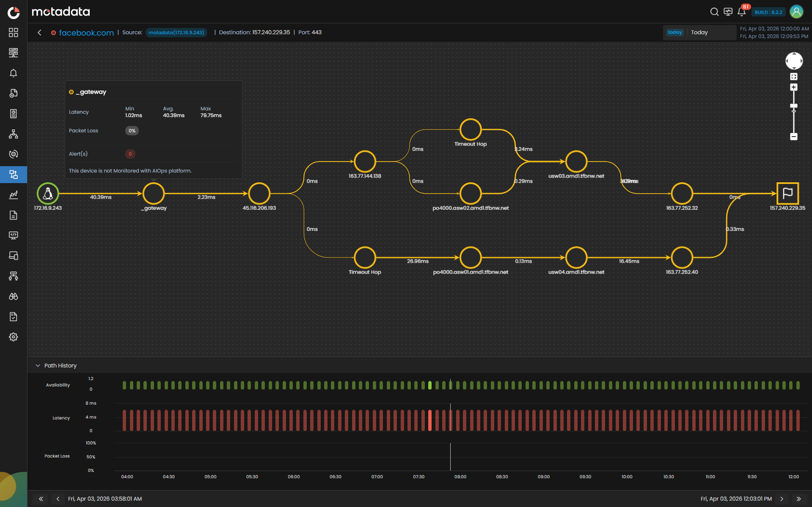Open the facebook.com title link
This screenshot has height=507, width=812.
point(86,33)
